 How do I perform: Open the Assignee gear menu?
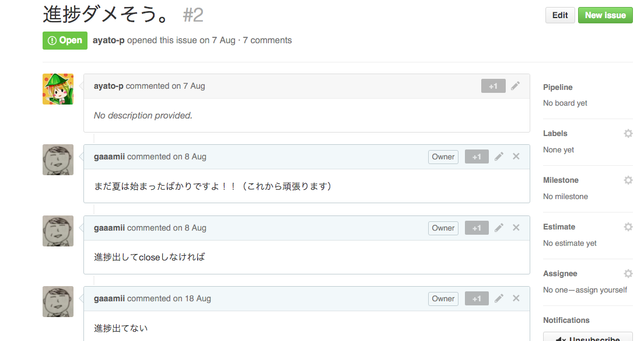(x=628, y=273)
